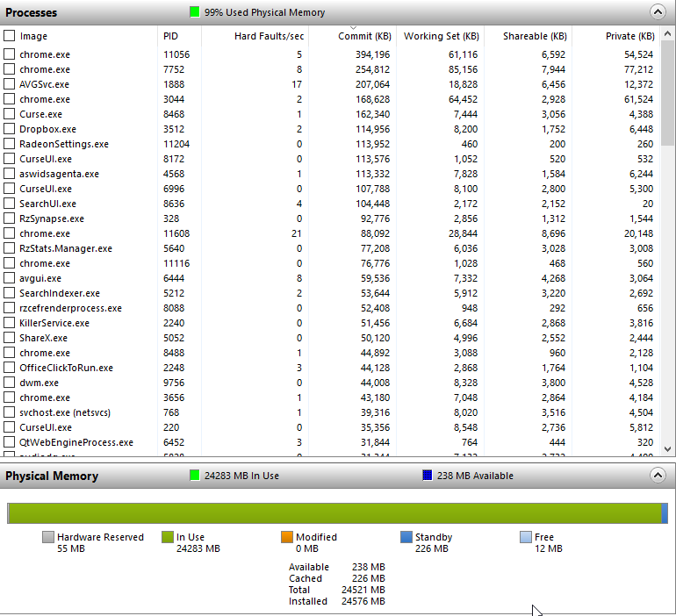The height and width of the screenshot is (616, 676).
Task: Click the light blue Free legend square
Action: 526,537
